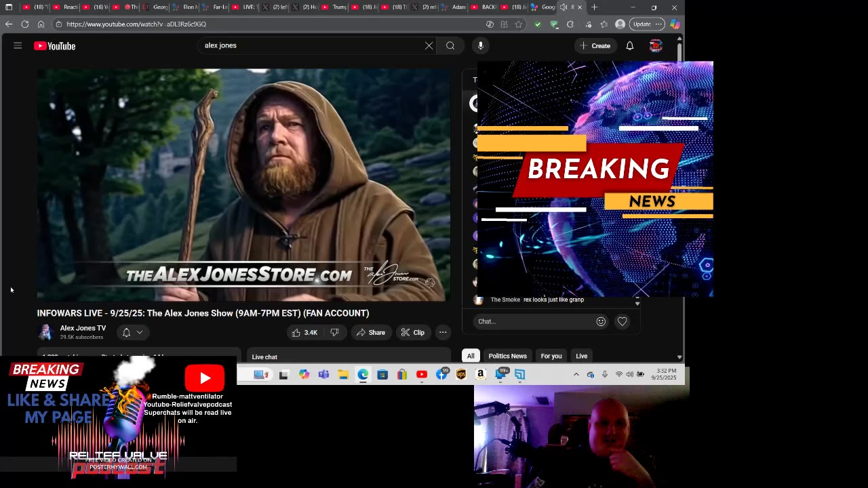Open the browser profile icon
The image size is (868, 488).
[x=620, y=24]
